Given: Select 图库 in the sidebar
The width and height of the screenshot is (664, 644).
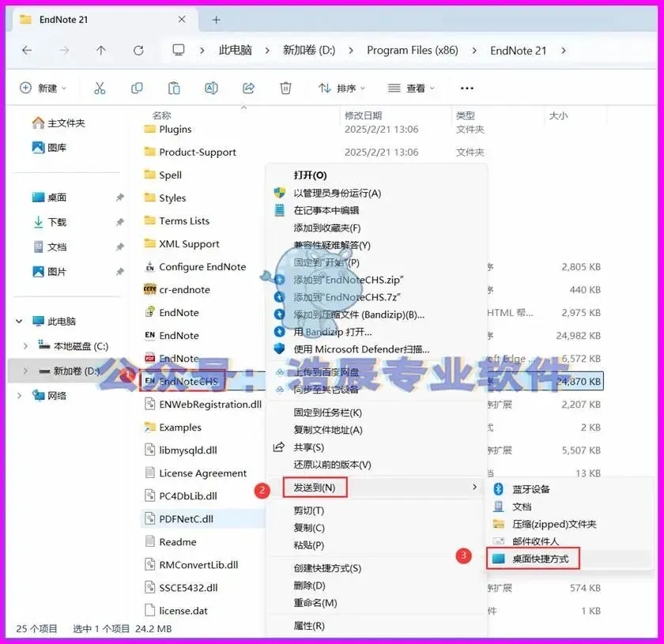Looking at the screenshot, I should [x=50, y=148].
